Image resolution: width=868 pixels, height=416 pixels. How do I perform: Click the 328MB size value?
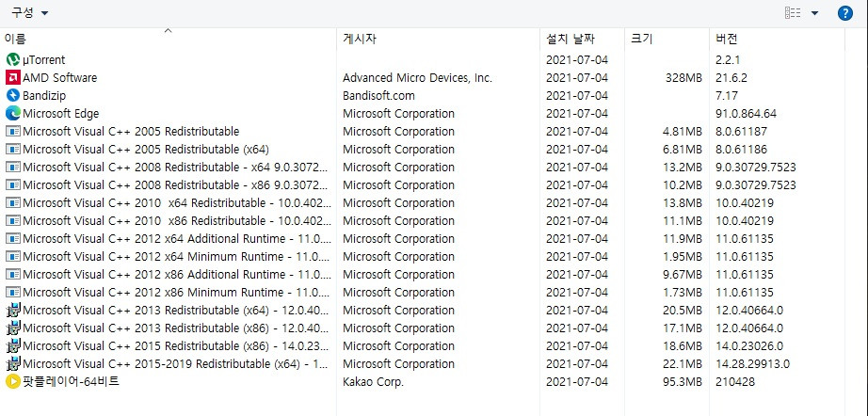tap(683, 77)
